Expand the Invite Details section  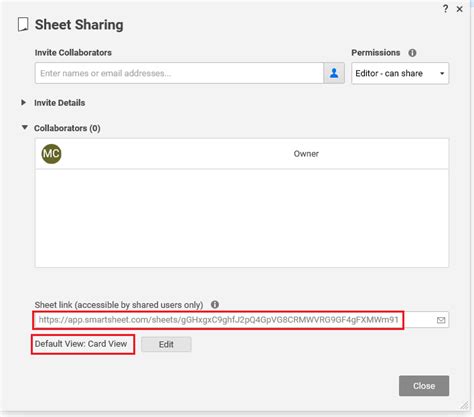(23, 102)
